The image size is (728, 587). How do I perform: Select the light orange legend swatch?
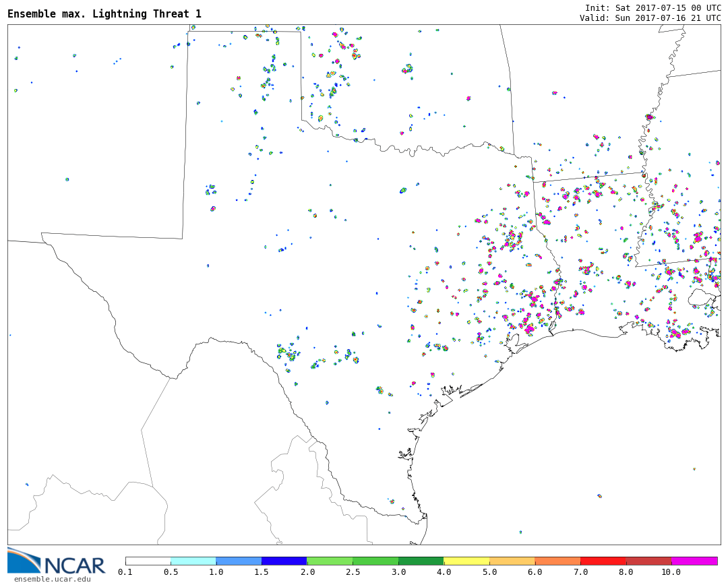512,561
